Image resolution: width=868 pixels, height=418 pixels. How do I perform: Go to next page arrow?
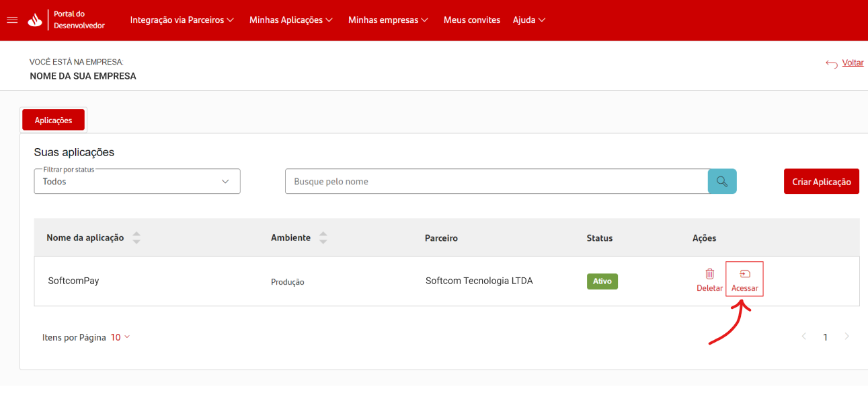tap(846, 337)
